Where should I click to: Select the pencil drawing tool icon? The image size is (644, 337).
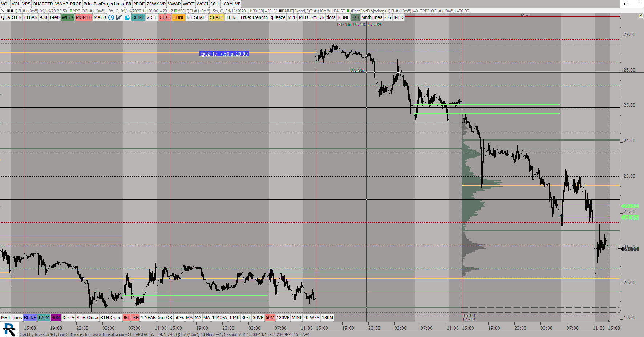point(119,17)
